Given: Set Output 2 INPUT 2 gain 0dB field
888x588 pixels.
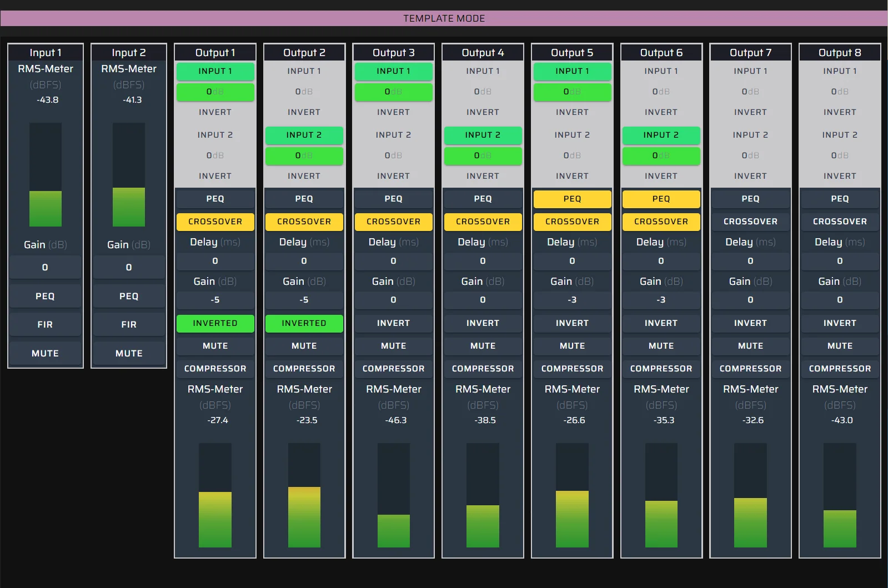Looking at the screenshot, I should 304,156.
